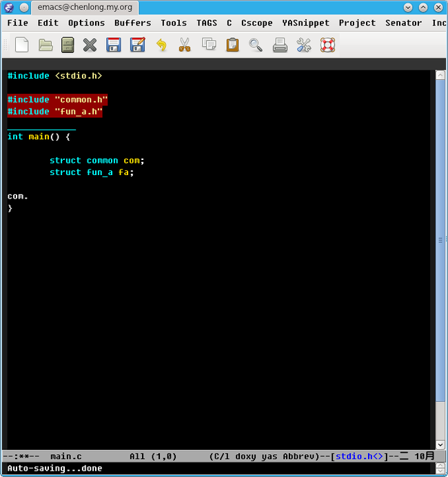Click the struct common com; line

(97, 161)
